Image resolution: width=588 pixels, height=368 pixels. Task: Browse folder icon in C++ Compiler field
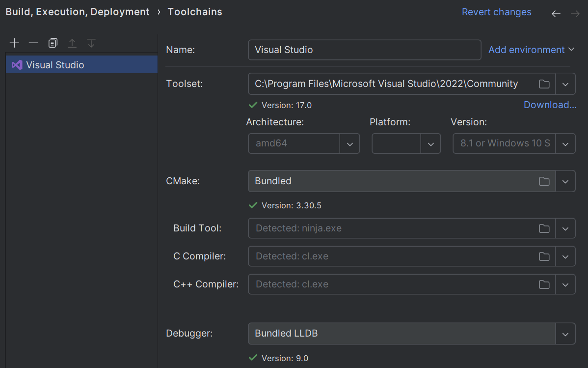[x=544, y=284]
